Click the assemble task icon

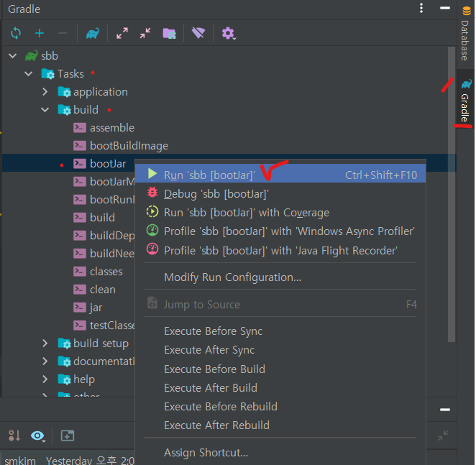pos(80,128)
